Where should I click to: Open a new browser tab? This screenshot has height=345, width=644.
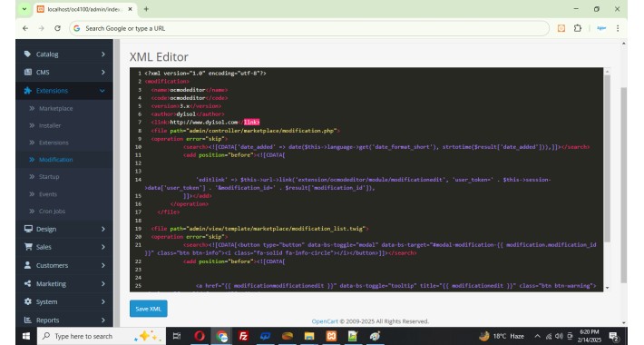point(146,9)
